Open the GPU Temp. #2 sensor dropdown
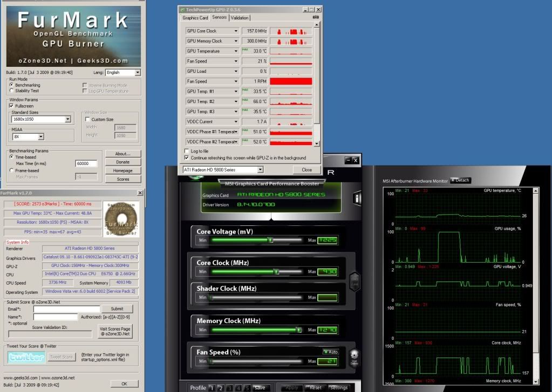 click(212, 101)
